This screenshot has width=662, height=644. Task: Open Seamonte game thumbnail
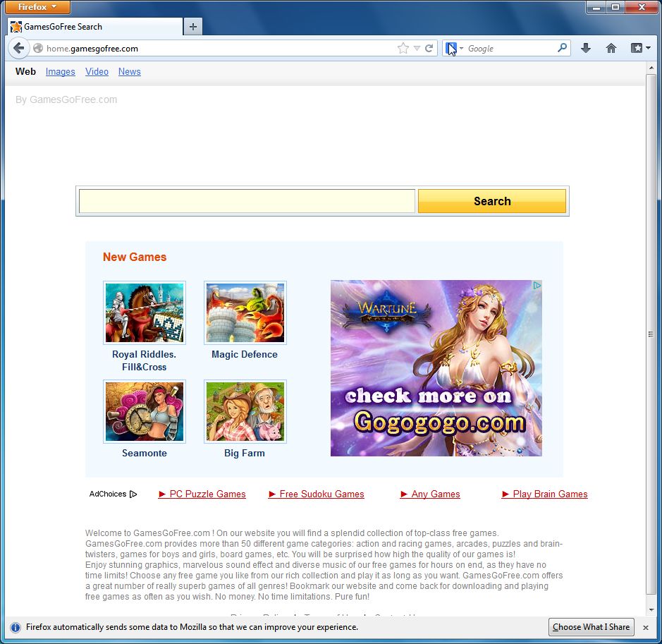(145, 411)
